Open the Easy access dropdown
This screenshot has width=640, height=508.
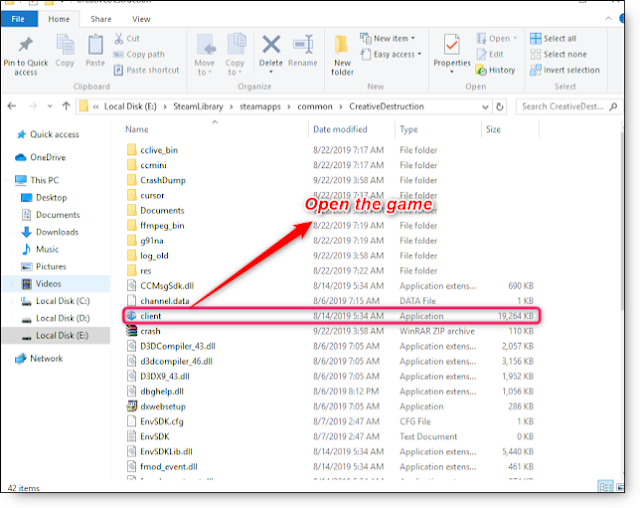coord(391,54)
